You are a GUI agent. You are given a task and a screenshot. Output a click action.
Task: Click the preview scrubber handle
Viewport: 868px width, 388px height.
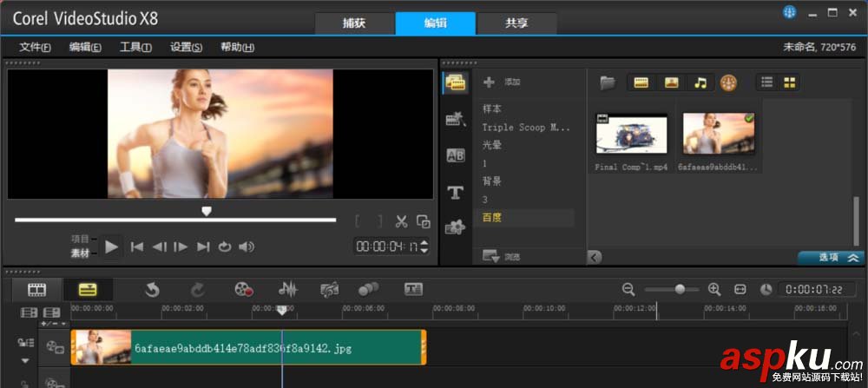tap(207, 211)
